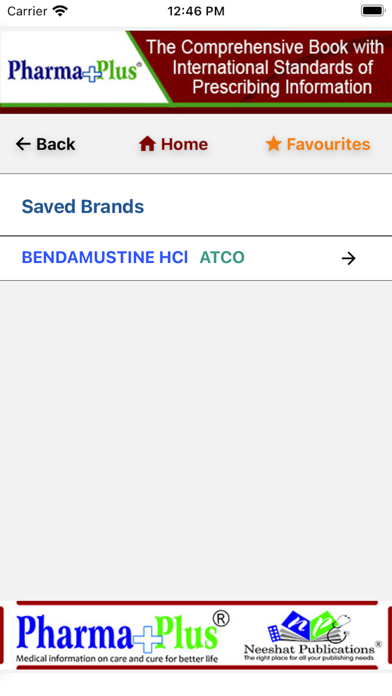Tap the registered trademark symbol in footer
The height and width of the screenshot is (696, 392).
tap(221, 618)
